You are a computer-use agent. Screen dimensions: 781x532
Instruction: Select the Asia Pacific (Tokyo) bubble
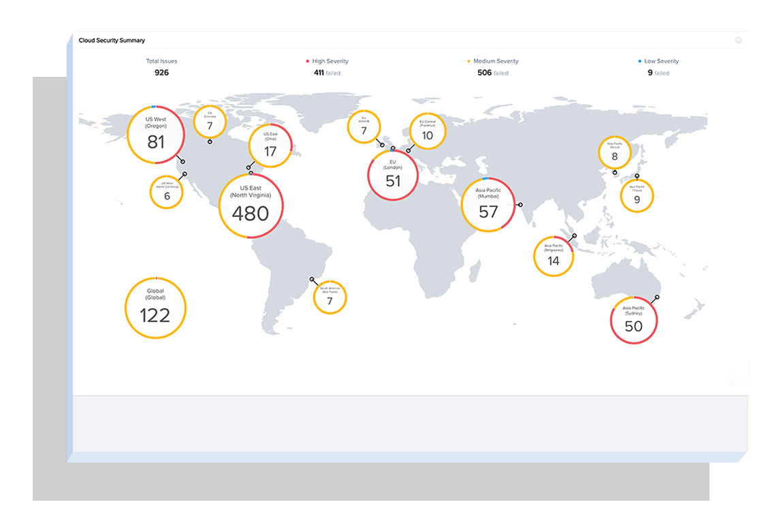637,195
